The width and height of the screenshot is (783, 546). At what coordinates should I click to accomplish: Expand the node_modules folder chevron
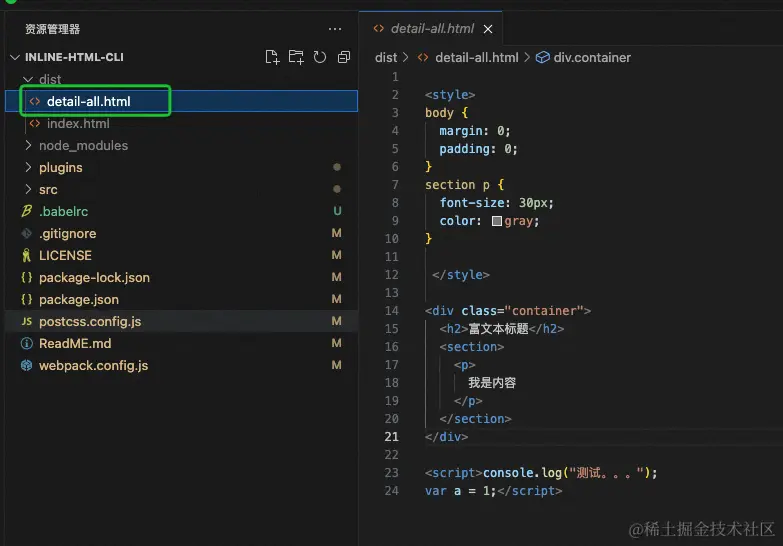click(x=28, y=145)
